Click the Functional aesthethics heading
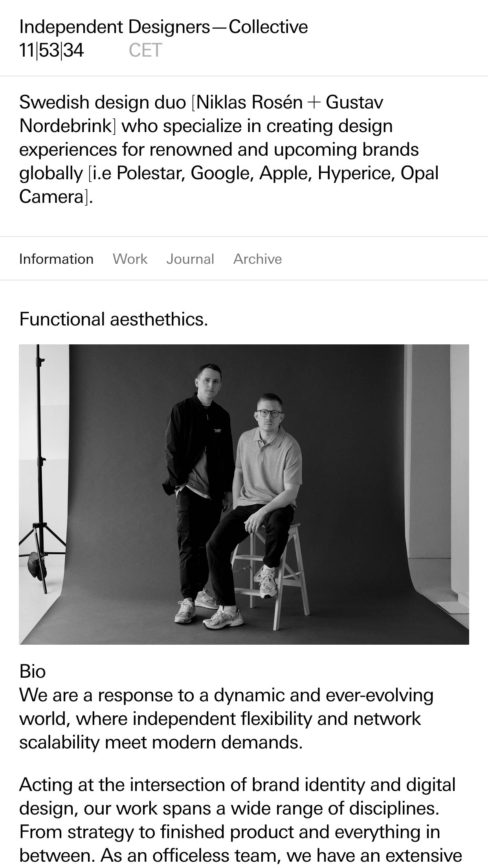 pos(114,319)
